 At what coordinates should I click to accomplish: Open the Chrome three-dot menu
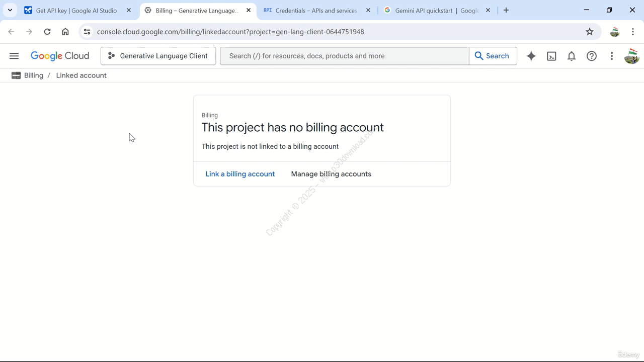click(633, 32)
